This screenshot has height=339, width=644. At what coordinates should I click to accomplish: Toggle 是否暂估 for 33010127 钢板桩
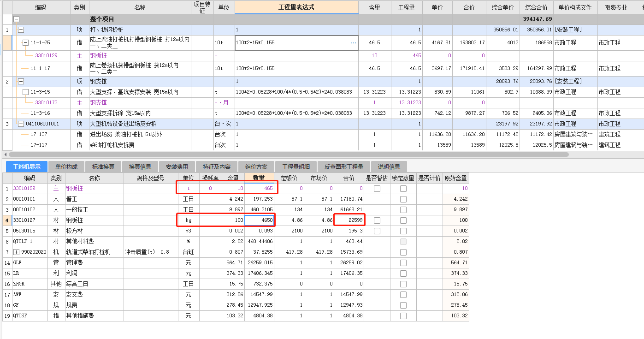point(377,220)
